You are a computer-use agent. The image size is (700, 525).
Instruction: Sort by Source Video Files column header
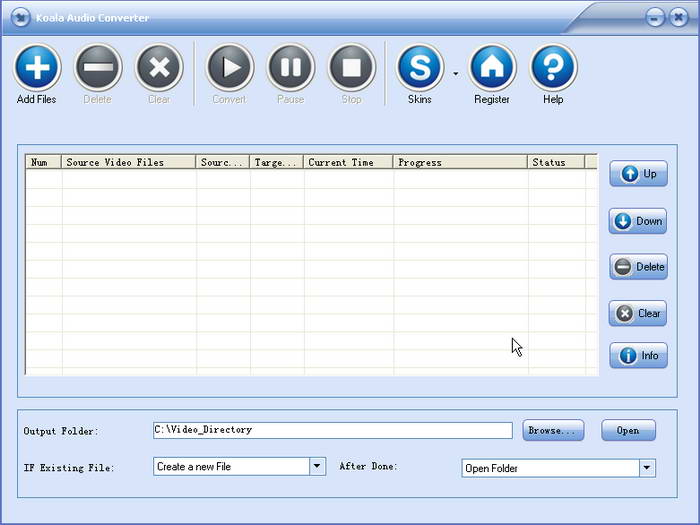coord(129,162)
